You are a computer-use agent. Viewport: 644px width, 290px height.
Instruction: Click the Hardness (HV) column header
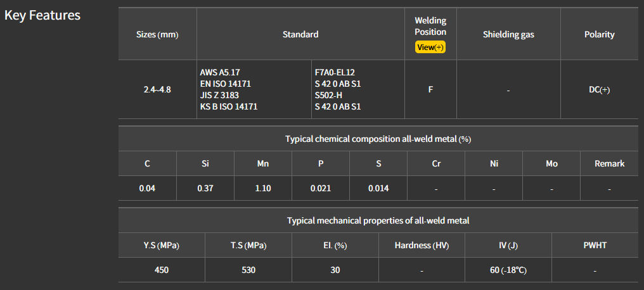coord(422,245)
